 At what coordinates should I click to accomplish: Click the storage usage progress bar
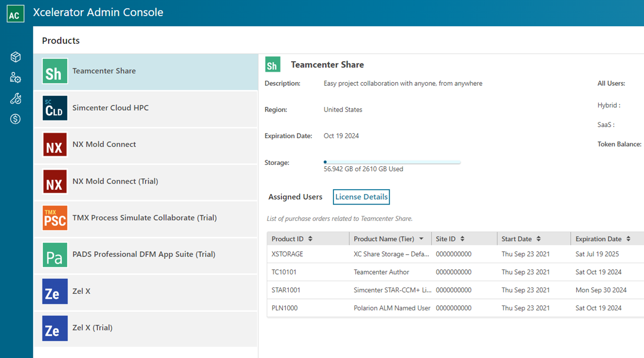click(392, 162)
